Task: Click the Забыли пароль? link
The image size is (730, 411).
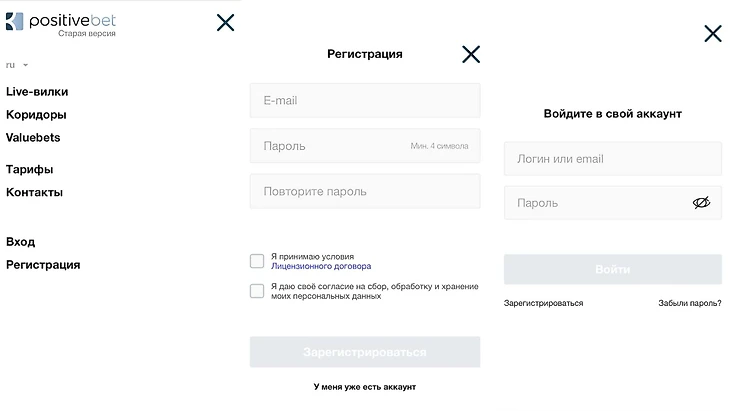Action: [x=689, y=303]
